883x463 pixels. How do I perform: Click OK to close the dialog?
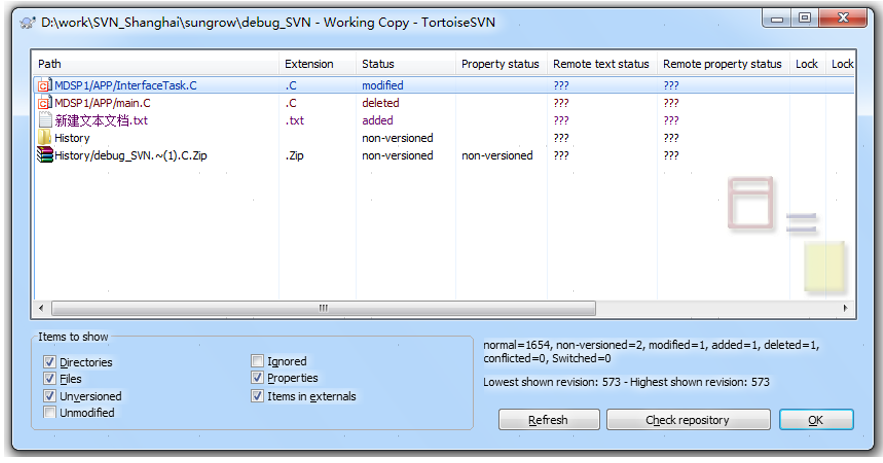[x=816, y=420]
